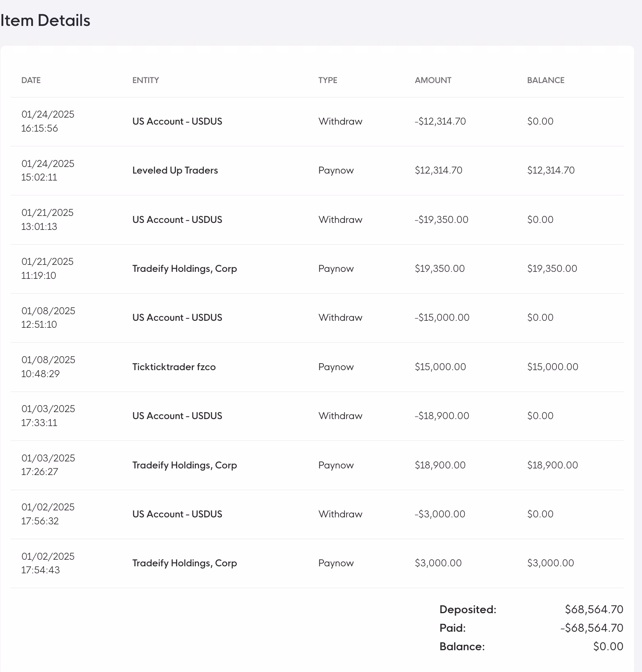Click the BALANCE column header
The height and width of the screenshot is (672, 642).
coord(545,80)
